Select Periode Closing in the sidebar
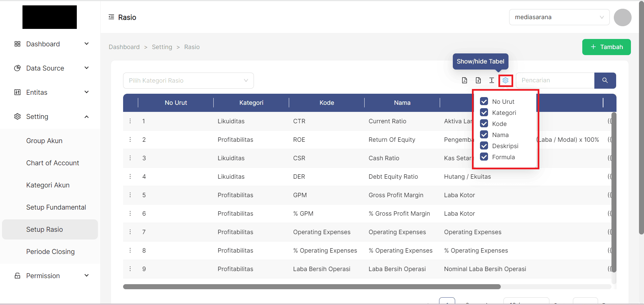644x305 pixels. [50, 251]
